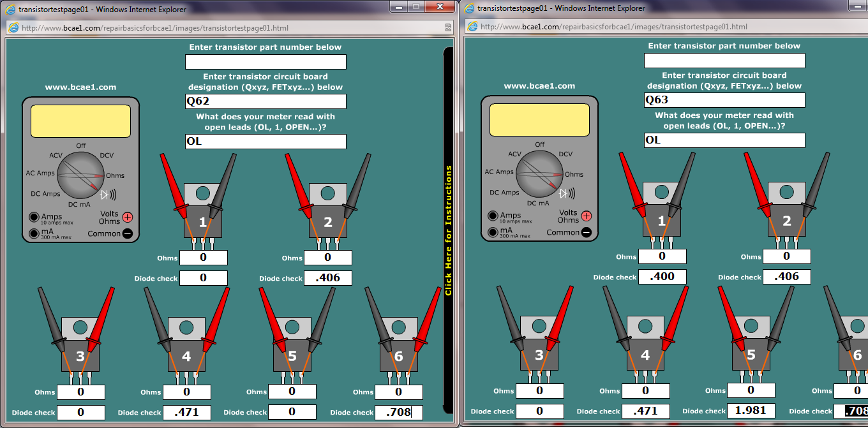
Task: Click red plus Volts/Ohms jack on left meter
Action: 127,217
